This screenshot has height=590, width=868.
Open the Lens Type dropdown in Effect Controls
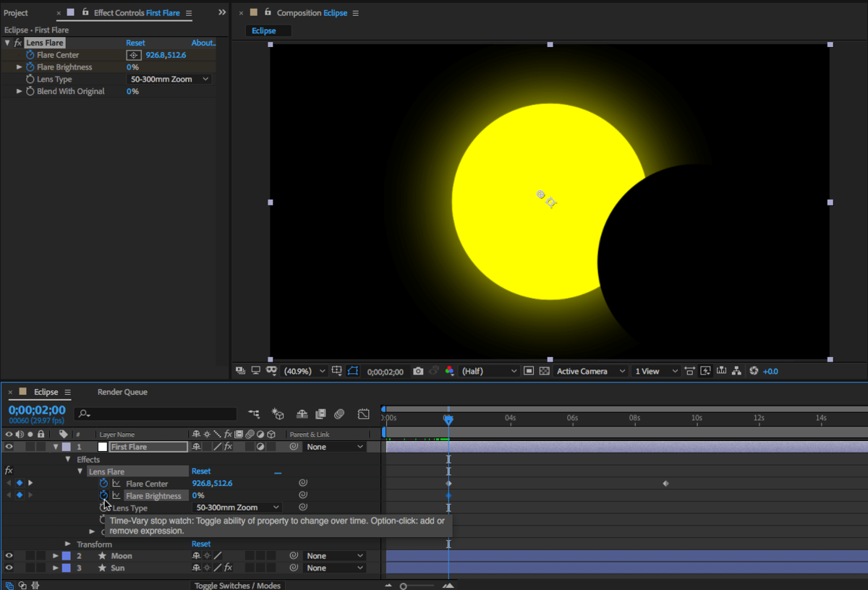pyautogui.click(x=169, y=80)
